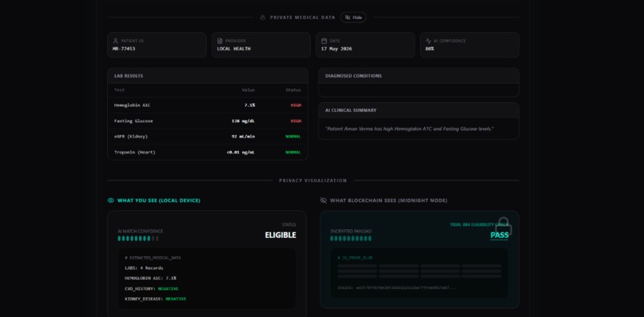
Task: Click the calendar icon in Date card
Action: [x=324, y=41]
